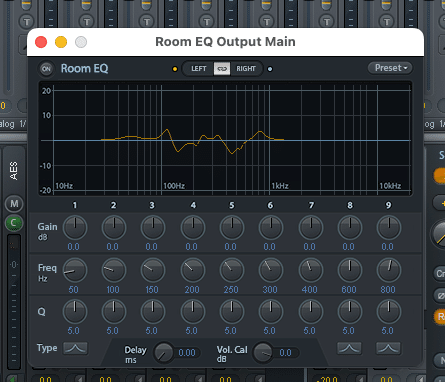Click the Gain knob for band 8

[x=350, y=228]
